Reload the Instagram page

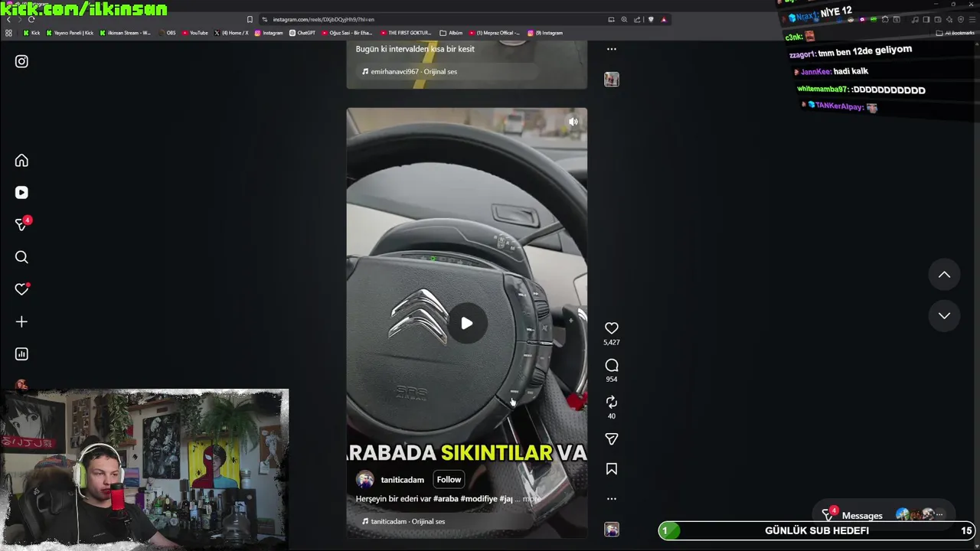pos(31,19)
